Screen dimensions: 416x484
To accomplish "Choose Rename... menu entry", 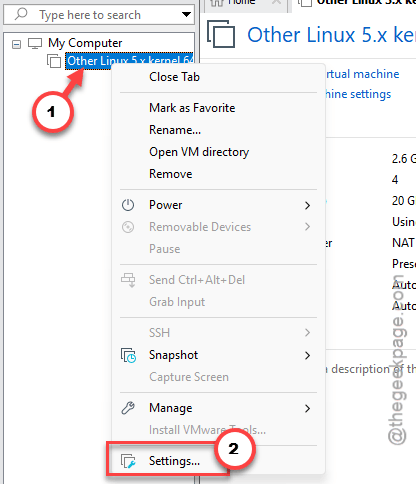I will [175, 130].
